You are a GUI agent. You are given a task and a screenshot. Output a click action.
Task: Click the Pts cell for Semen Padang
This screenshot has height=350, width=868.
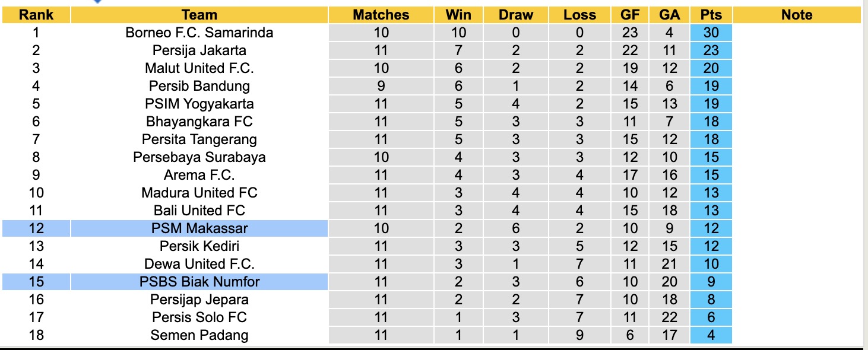tap(711, 335)
